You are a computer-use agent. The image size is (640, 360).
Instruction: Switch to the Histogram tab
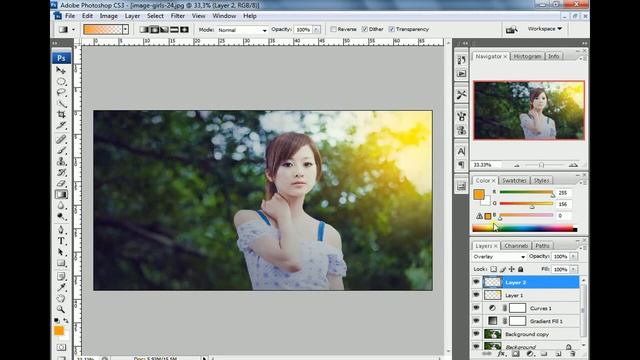pyautogui.click(x=527, y=56)
